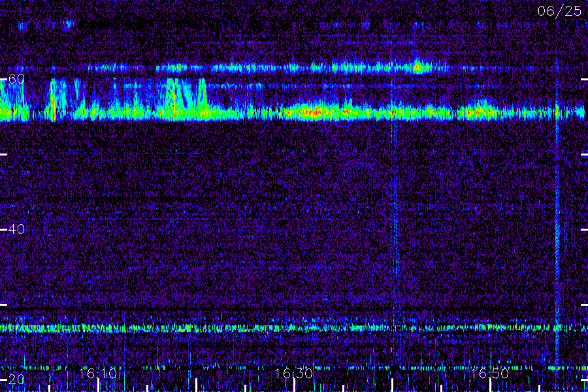This screenshot has height=392, width=588.
Task: Click the 16:10 time label
Action: (98, 373)
